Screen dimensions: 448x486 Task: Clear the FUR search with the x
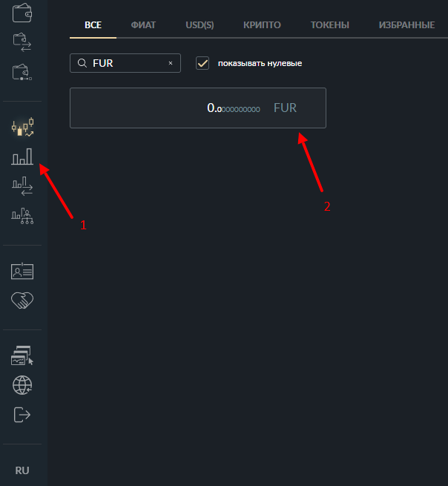[171, 63]
